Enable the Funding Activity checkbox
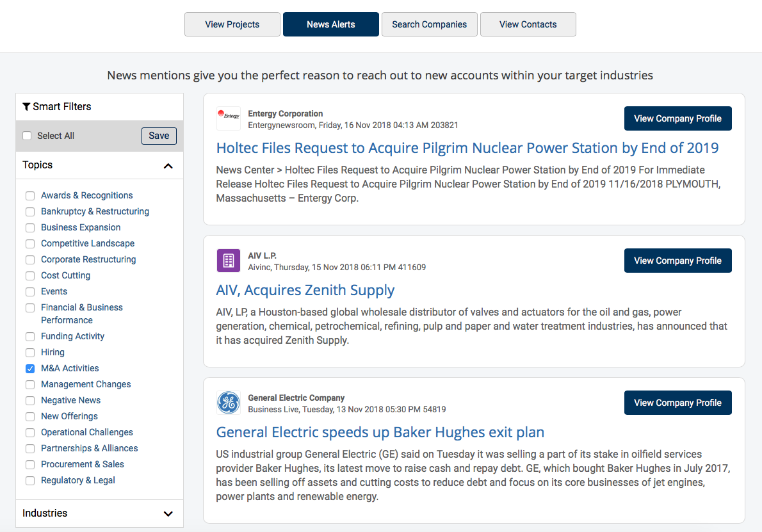The image size is (762, 532). (30, 337)
